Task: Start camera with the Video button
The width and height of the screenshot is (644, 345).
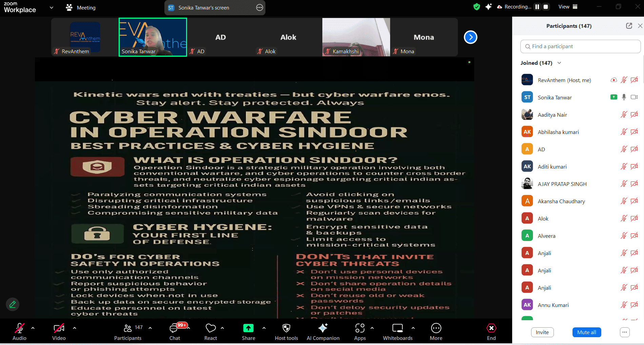Action: click(x=59, y=331)
